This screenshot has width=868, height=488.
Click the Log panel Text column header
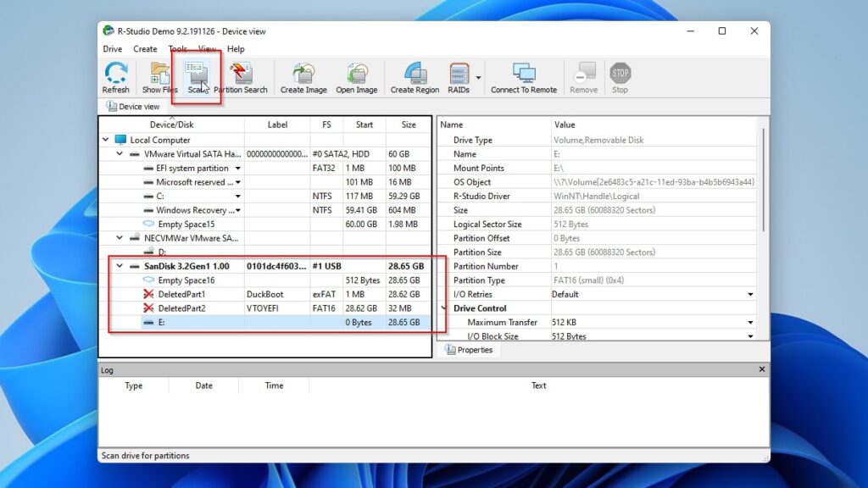tap(538, 385)
